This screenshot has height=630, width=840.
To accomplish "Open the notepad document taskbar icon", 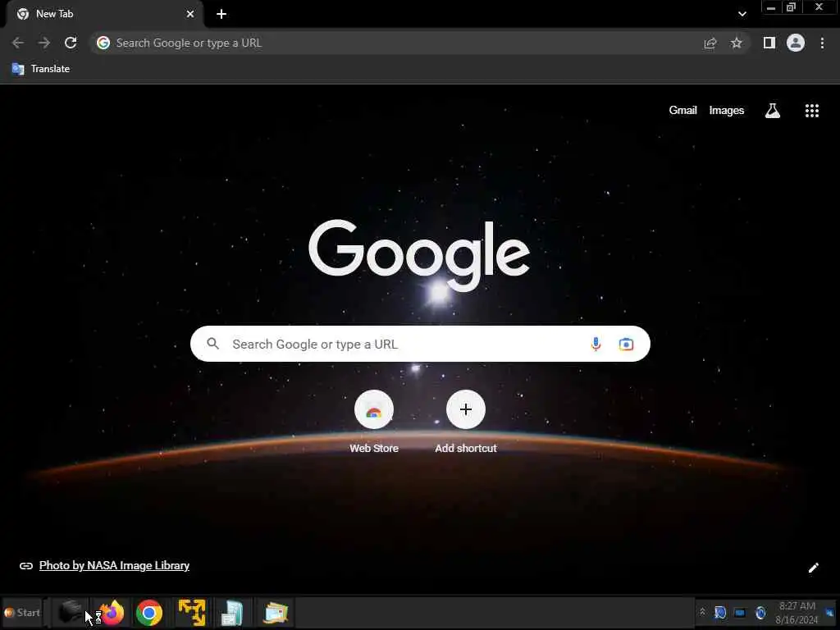I will [x=232, y=613].
